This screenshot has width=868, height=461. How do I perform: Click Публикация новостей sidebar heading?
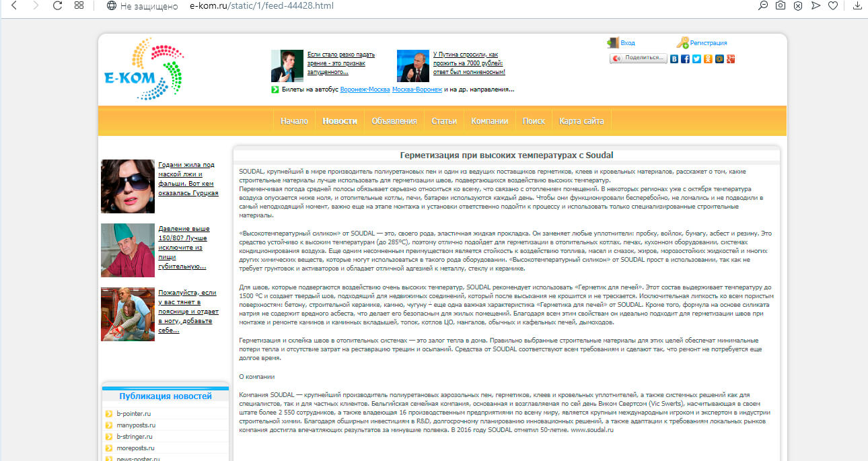click(166, 396)
